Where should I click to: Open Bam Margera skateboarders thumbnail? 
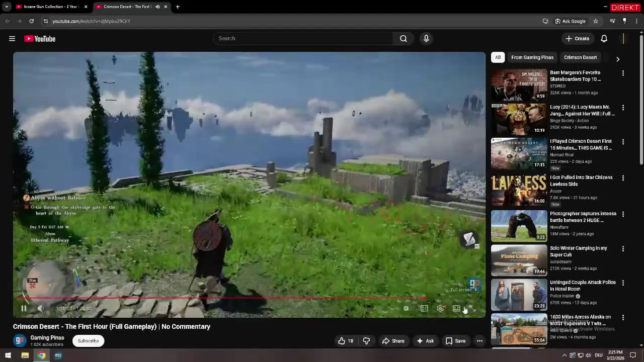(519, 84)
